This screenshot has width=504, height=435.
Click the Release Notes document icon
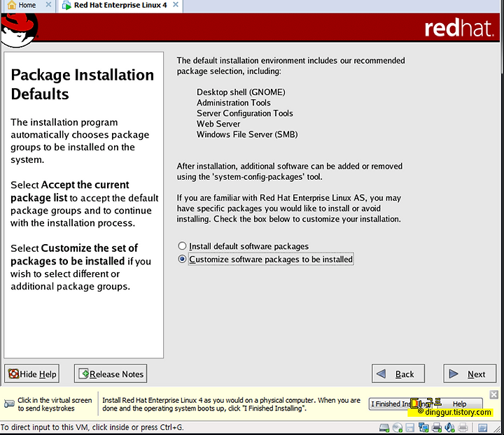83,373
